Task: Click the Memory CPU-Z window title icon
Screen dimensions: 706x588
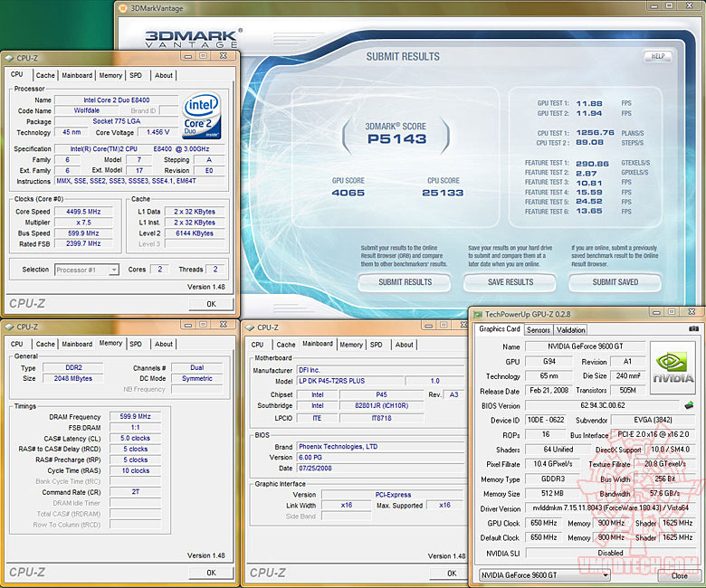Action: pos(9,327)
